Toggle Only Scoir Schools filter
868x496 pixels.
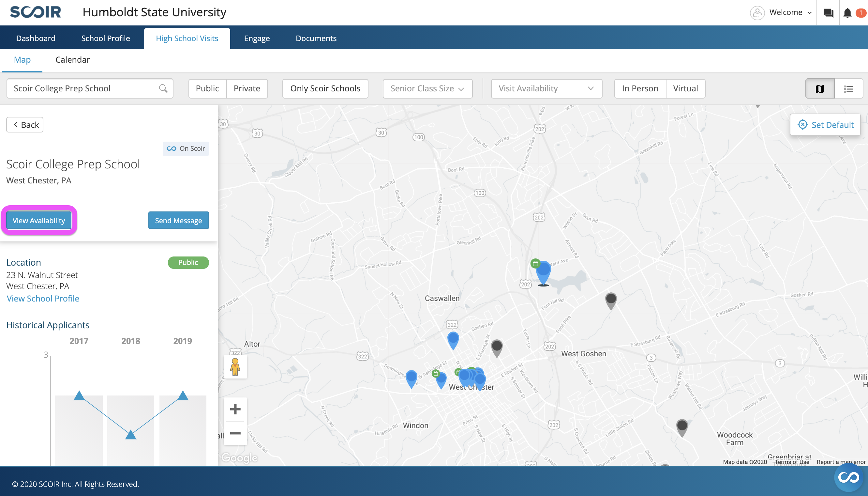pyautogui.click(x=325, y=88)
